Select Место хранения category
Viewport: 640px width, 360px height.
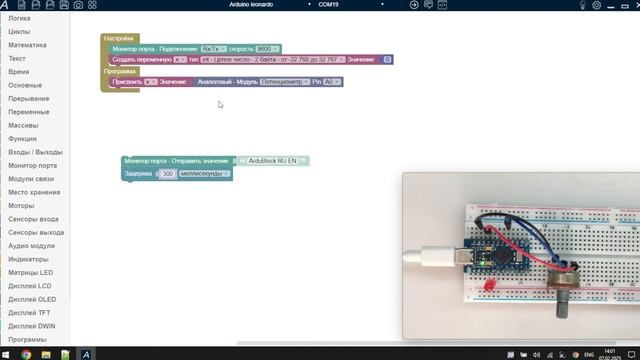34,192
